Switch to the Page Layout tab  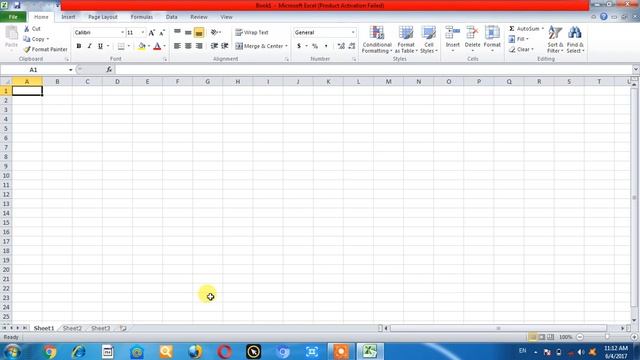coord(102,17)
